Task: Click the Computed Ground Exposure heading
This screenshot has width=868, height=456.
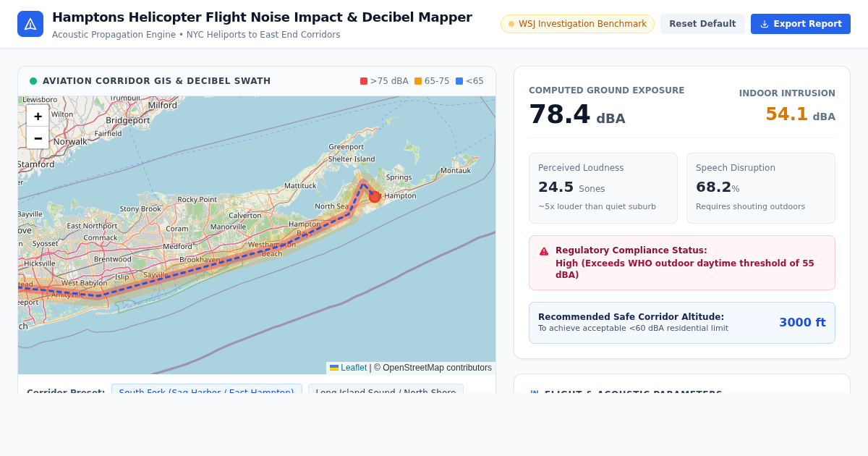Action: [x=606, y=90]
